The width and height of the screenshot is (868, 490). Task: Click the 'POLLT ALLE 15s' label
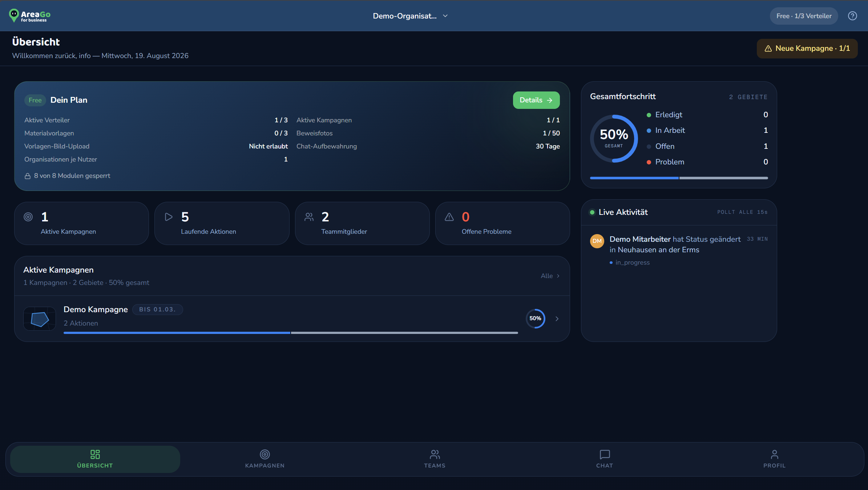[x=742, y=212]
